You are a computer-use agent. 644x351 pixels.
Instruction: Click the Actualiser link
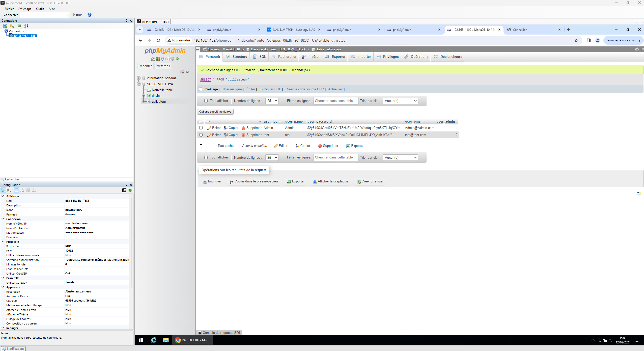click(335, 89)
